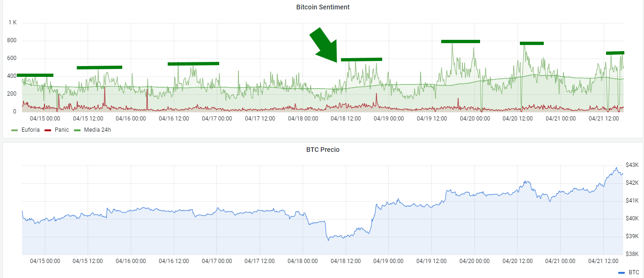Image resolution: width=644 pixels, height=278 pixels.
Task: Toggle the BTC series in the price legend
Action: tap(634, 272)
